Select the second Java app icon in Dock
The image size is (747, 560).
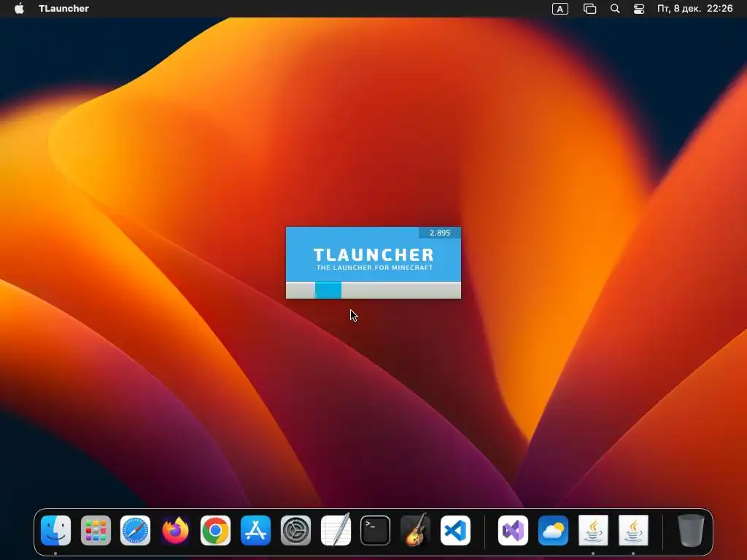click(x=633, y=531)
